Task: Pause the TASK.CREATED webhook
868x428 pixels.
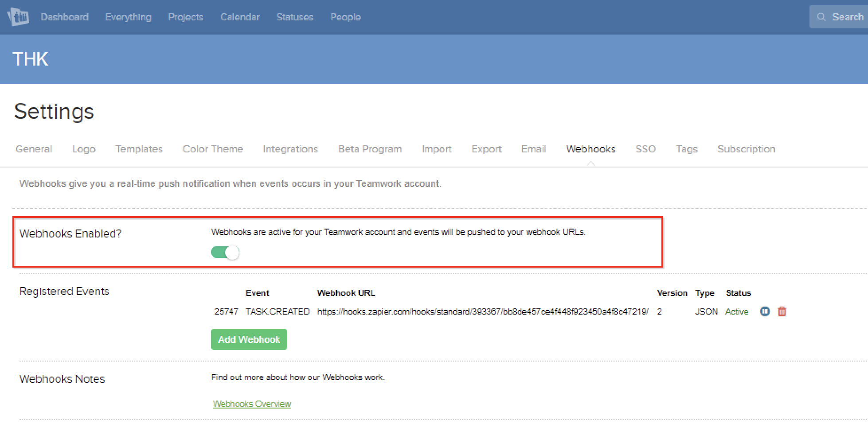Action: 765,311
